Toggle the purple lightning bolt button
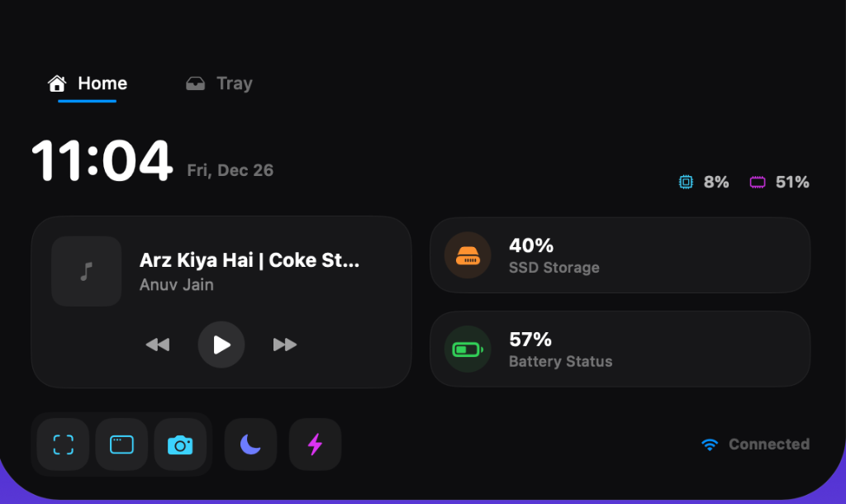This screenshot has height=504, width=846. click(315, 445)
